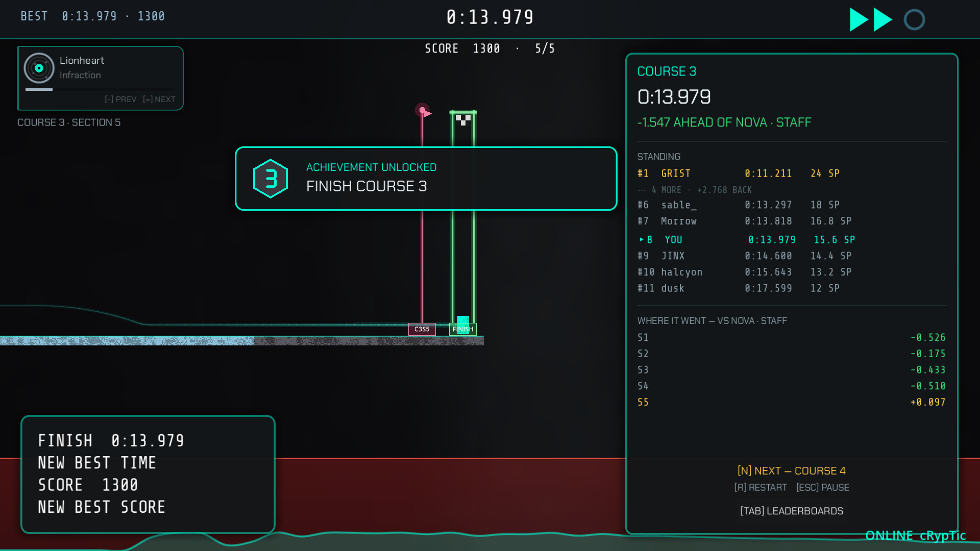Click the S4 split -0.510 row

(x=792, y=386)
